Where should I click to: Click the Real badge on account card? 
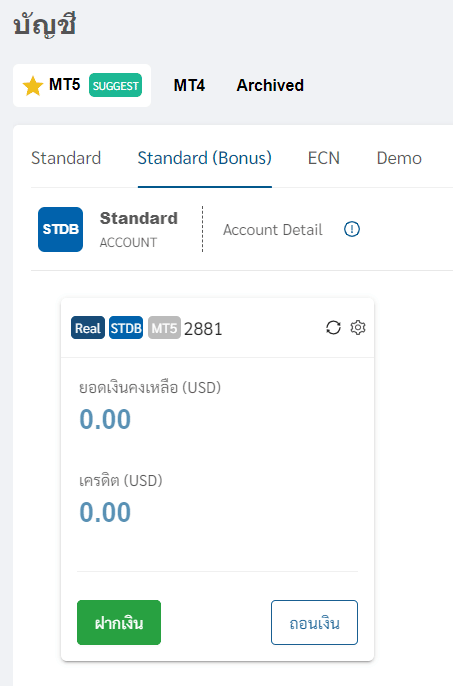(88, 328)
